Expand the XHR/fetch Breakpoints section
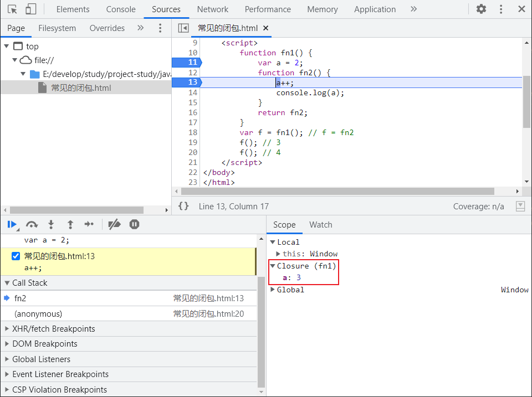This screenshot has height=397, width=532. pos(53,329)
